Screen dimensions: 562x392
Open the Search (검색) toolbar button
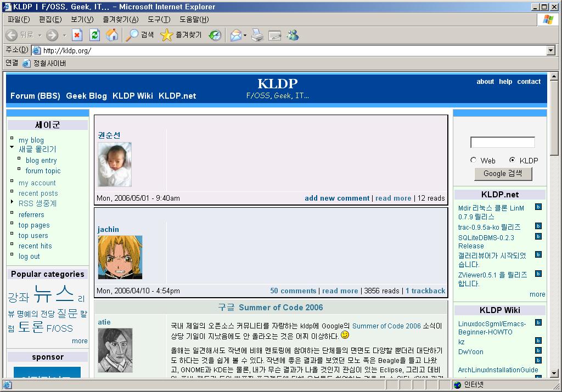[140, 35]
